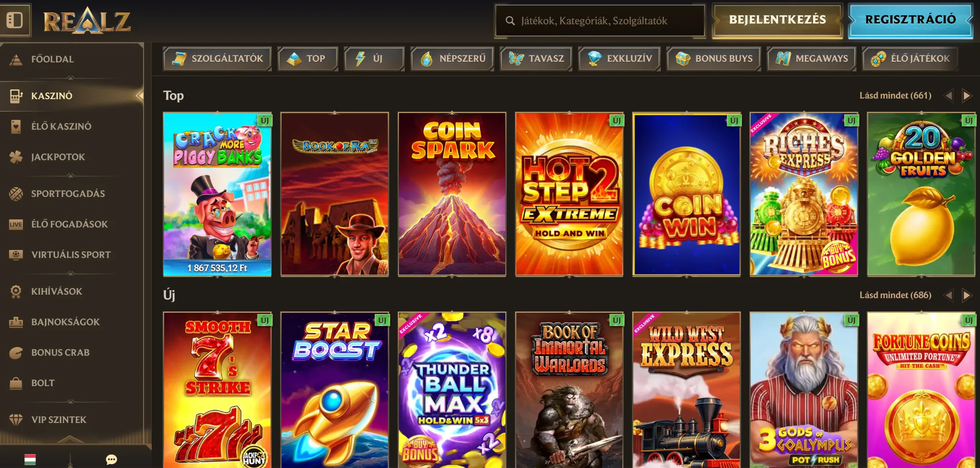980x468 pixels.
Task: Launch Star Boost game thumbnail
Action: point(334,390)
